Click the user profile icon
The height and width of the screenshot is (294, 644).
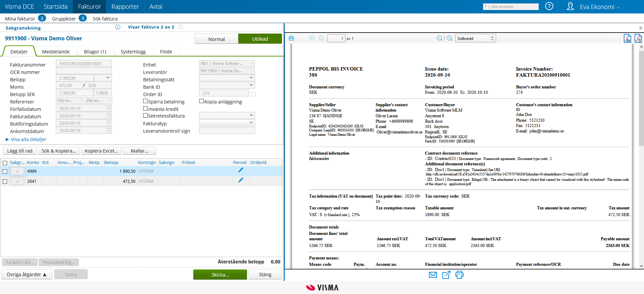(x=570, y=6)
